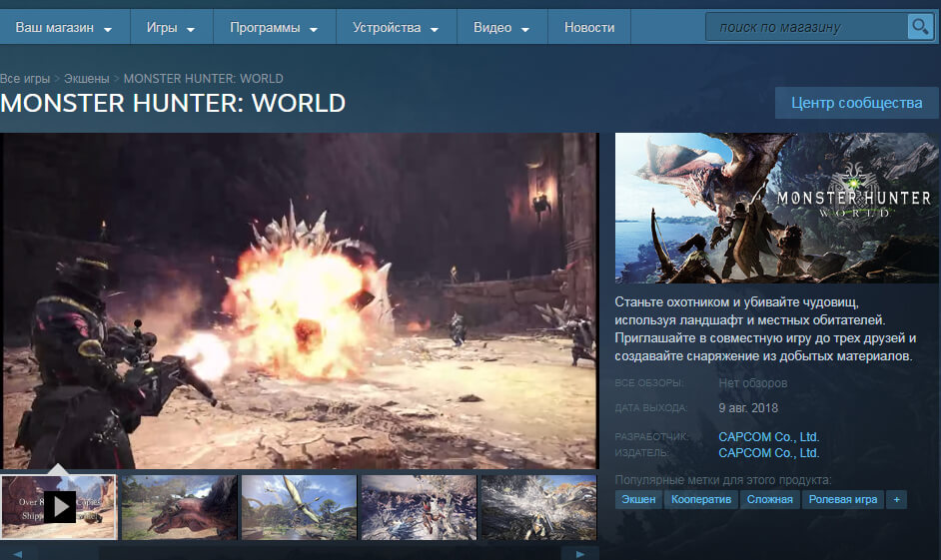
Task: Play the trailer video thumbnail
Action: (59, 507)
